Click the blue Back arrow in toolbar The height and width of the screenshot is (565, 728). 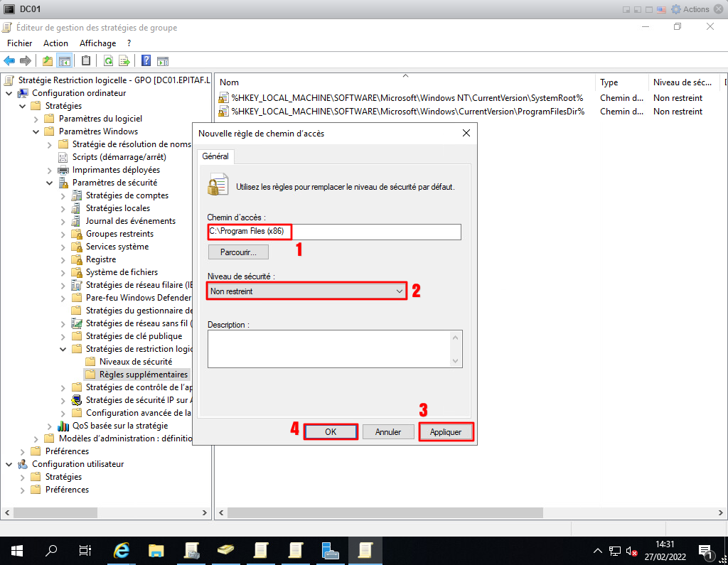point(9,60)
